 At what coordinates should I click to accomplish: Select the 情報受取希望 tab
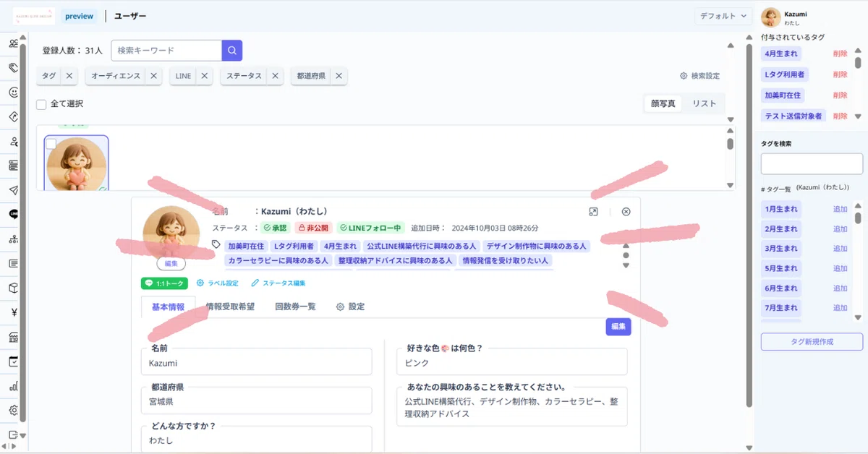230,307
